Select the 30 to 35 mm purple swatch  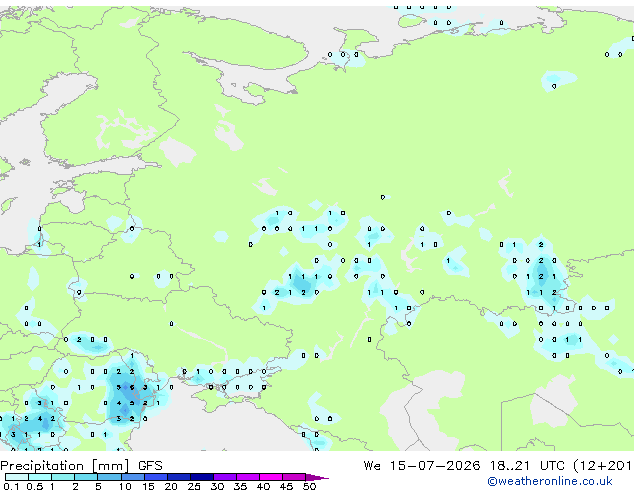click(x=225, y=477)
